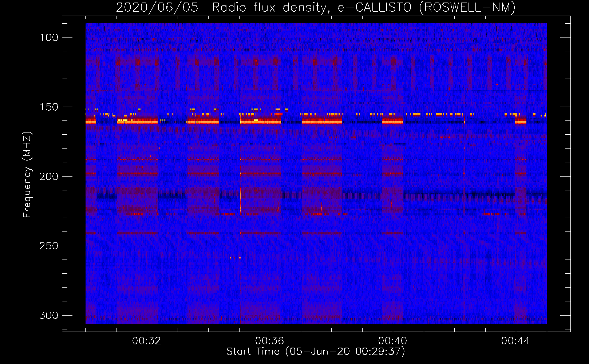Click the 'Start Time' axis label
The height and width of the screenshot is (364, 589).
click(x=316, y=352)
